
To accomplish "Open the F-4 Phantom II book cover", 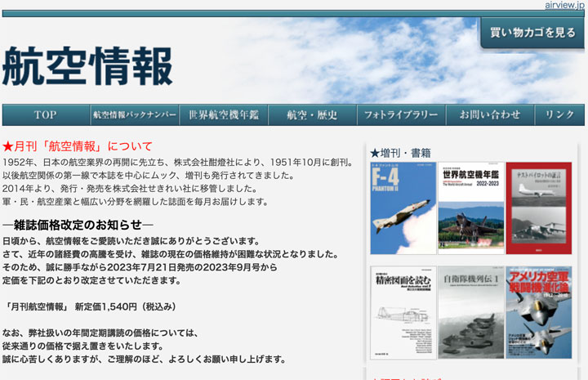I will 403,208.
